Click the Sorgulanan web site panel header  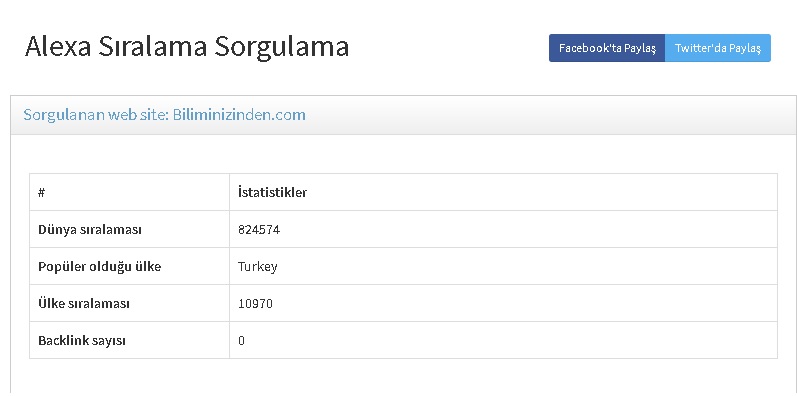tap(404, 115)
